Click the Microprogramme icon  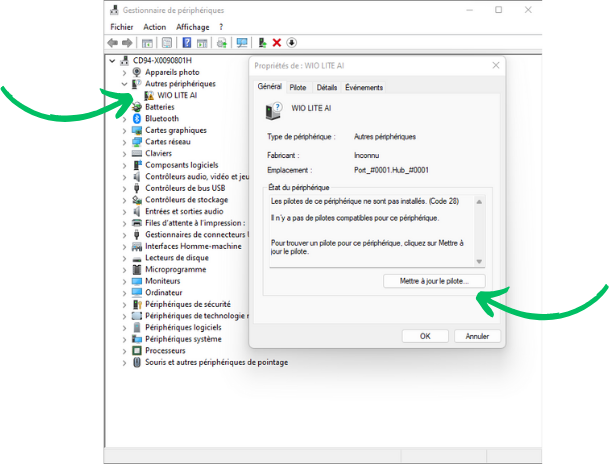click(137, 269)
